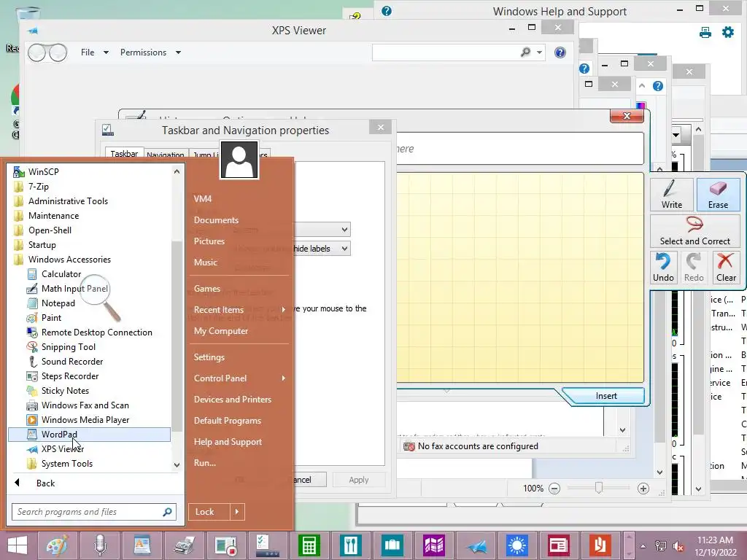Click the XPS Viewer search field
Screen dimensions: 747x560
point(446,52)
